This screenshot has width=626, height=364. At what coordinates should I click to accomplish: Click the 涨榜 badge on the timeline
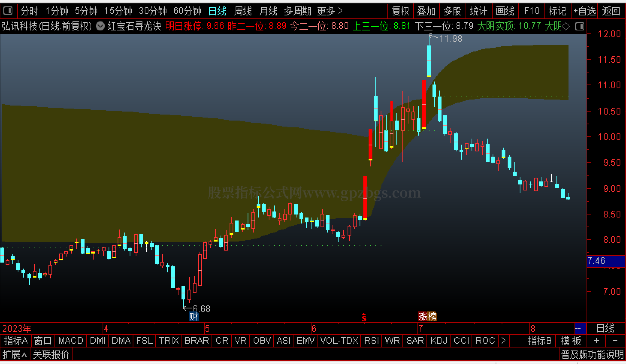(428, 316)
